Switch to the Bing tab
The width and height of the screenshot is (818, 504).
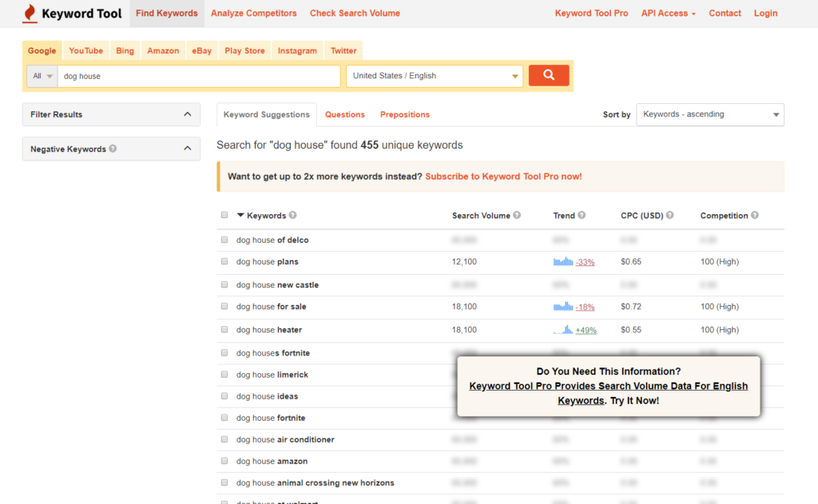pos(125,50)
